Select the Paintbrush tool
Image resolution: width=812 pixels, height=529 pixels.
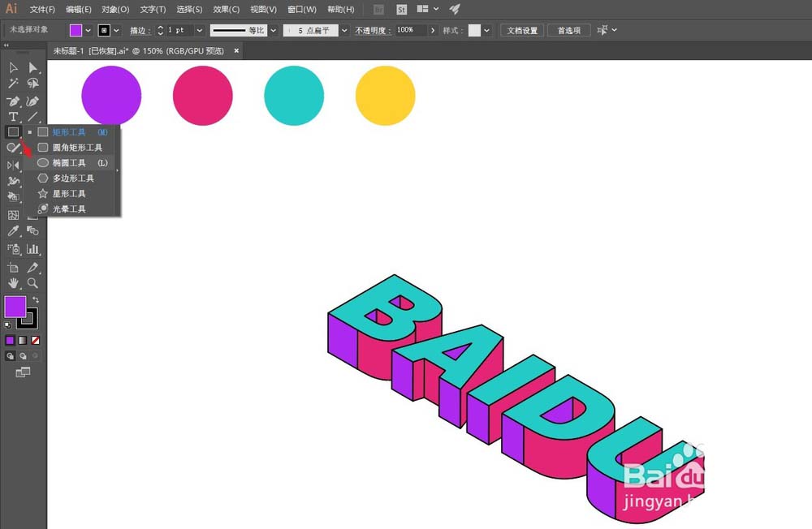point(13,148)
